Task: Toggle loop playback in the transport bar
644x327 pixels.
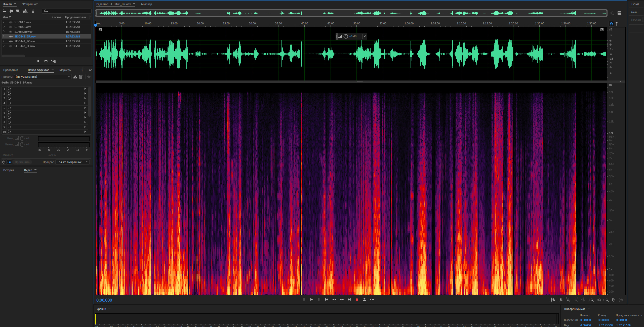Action: (364, 300)
